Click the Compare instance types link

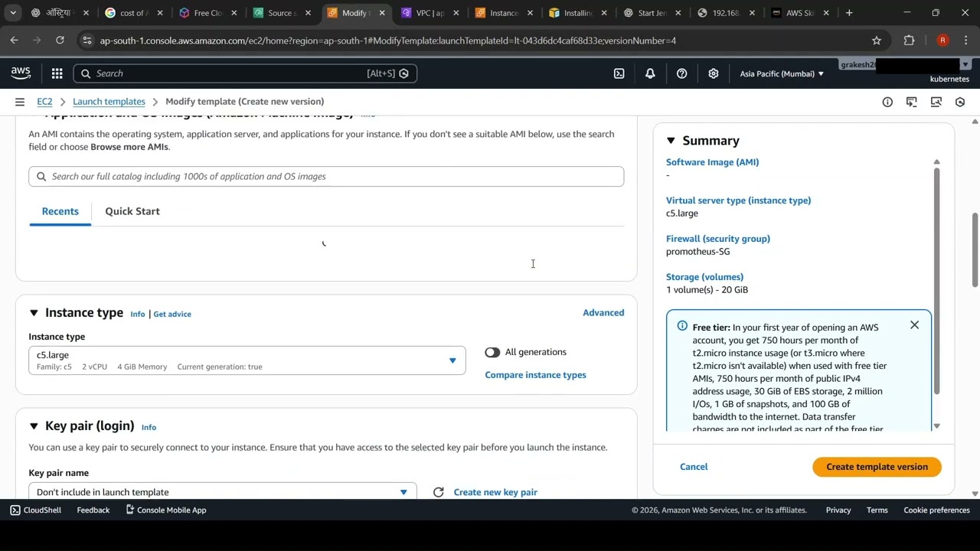click(535, 375)
